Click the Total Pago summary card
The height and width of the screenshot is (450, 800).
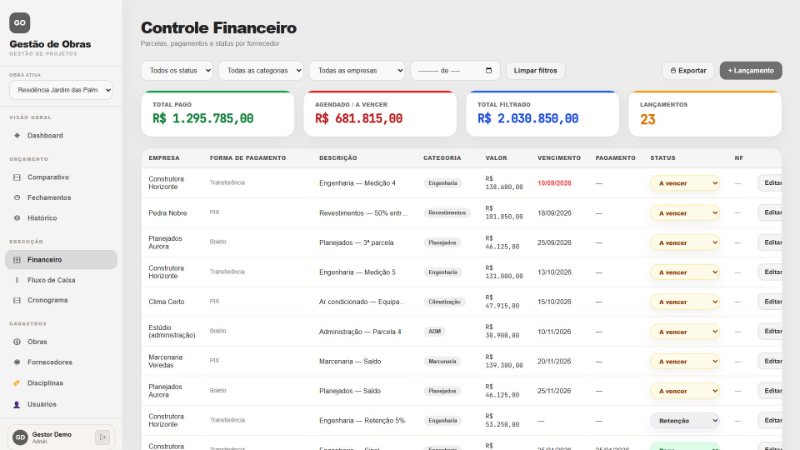tap(217, 113)
